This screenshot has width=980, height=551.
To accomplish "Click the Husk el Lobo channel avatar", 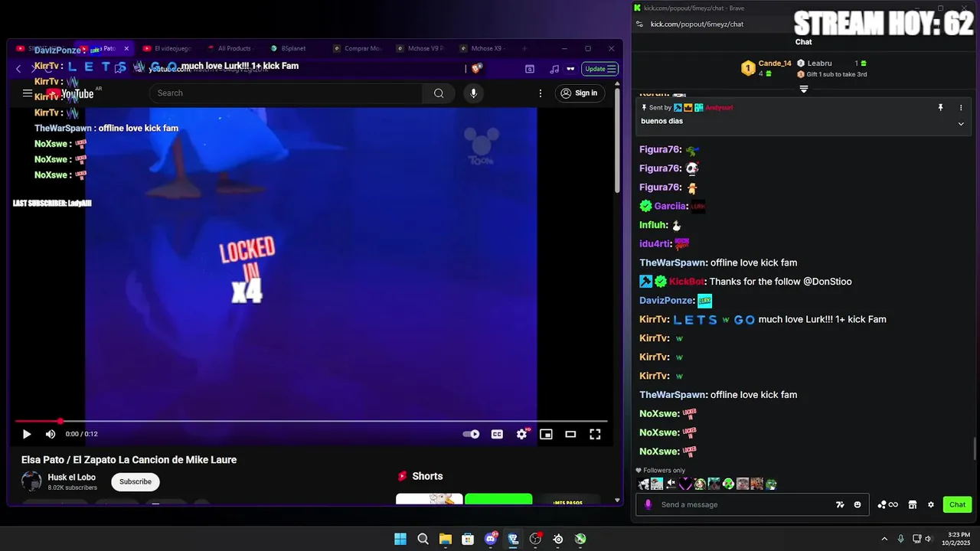I will [x=31, y=481].
